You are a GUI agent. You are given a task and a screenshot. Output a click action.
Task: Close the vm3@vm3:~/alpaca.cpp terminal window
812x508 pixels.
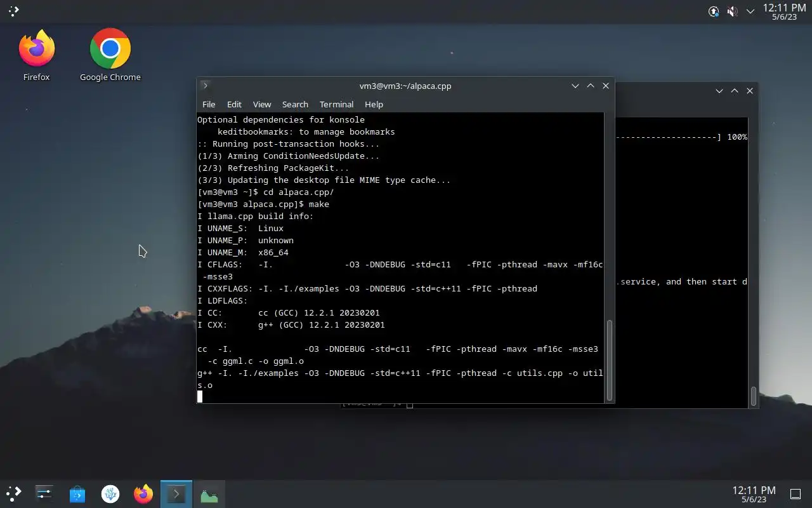click(605, 86)
